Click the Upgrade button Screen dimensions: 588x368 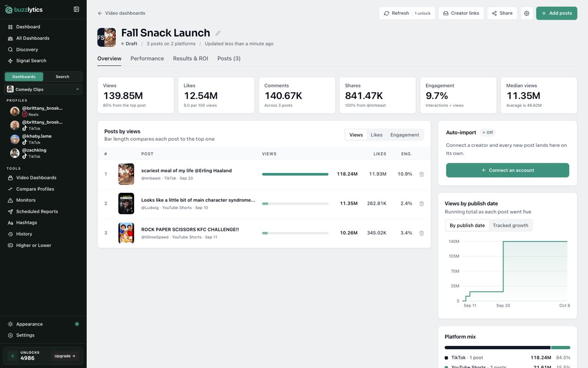coord(64,356)
